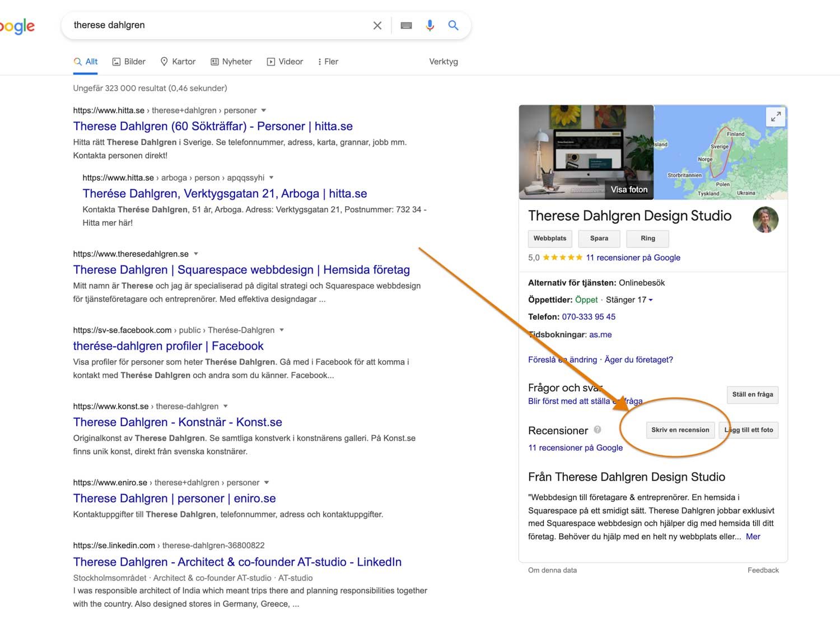Click the Google logo

click(17, 26)
